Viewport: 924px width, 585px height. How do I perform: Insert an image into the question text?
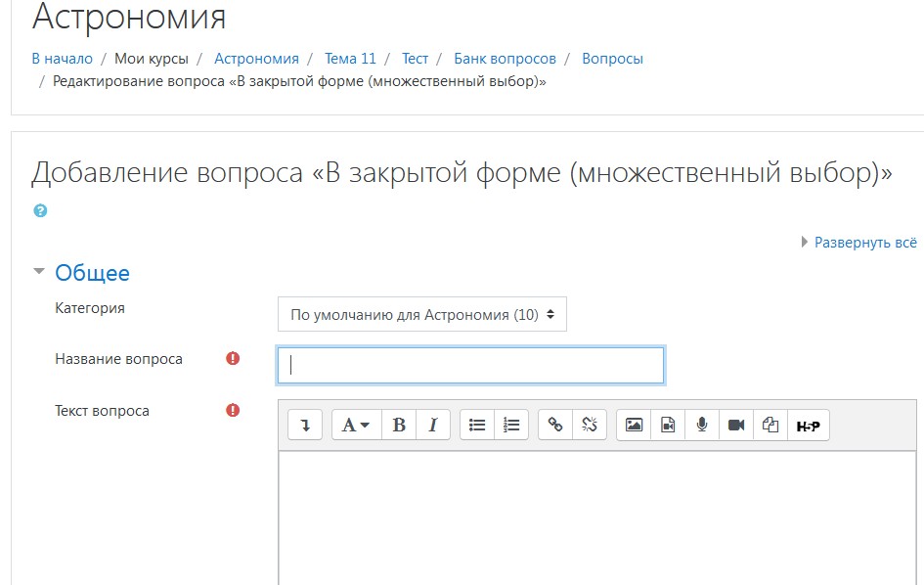[634, 425]
